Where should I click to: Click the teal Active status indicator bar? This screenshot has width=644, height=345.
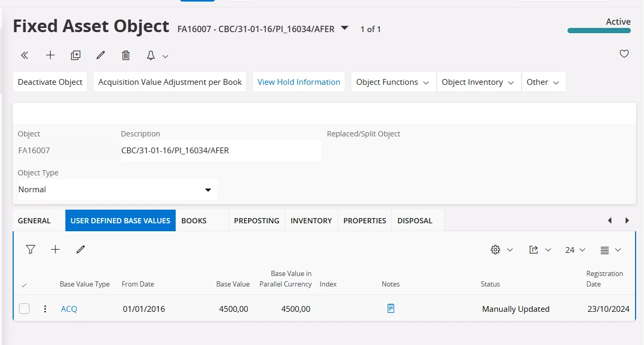pyautogui.click(x=599, y=31)
